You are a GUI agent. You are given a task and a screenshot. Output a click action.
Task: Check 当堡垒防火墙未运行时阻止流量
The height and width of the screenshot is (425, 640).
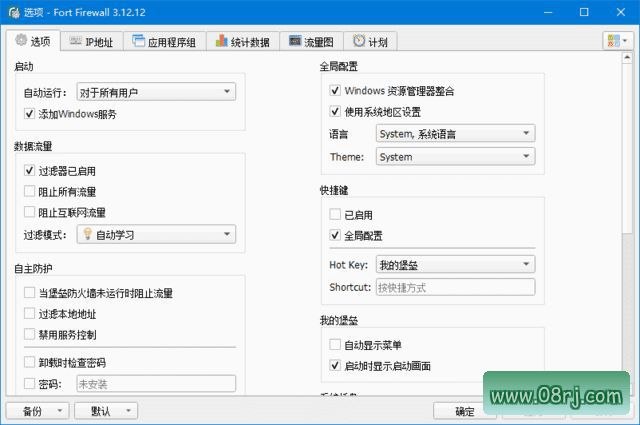(29, 292)
